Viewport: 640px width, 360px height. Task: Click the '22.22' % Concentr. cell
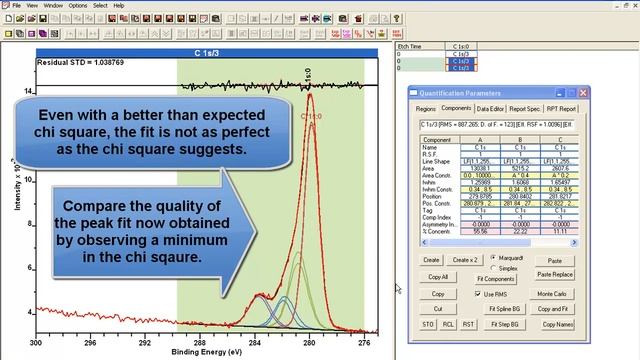(520, 231)
